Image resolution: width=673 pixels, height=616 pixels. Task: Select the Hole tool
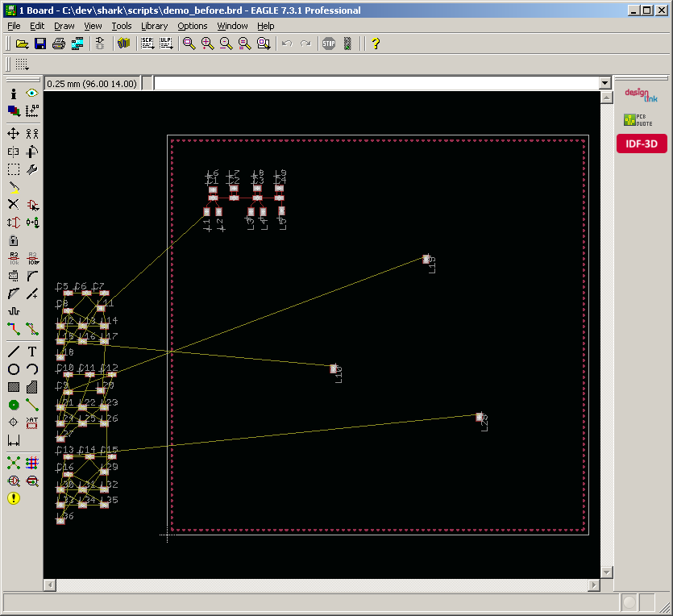[14, 422]
